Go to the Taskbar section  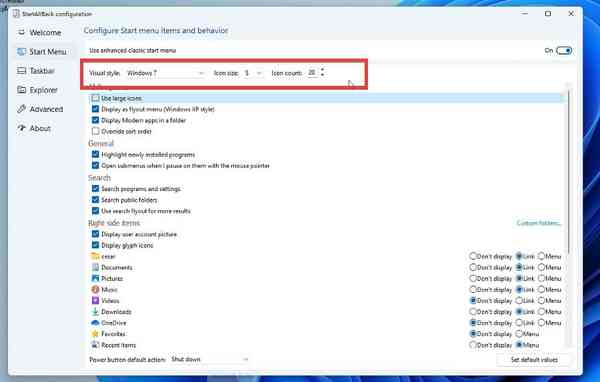pos(36,71)
